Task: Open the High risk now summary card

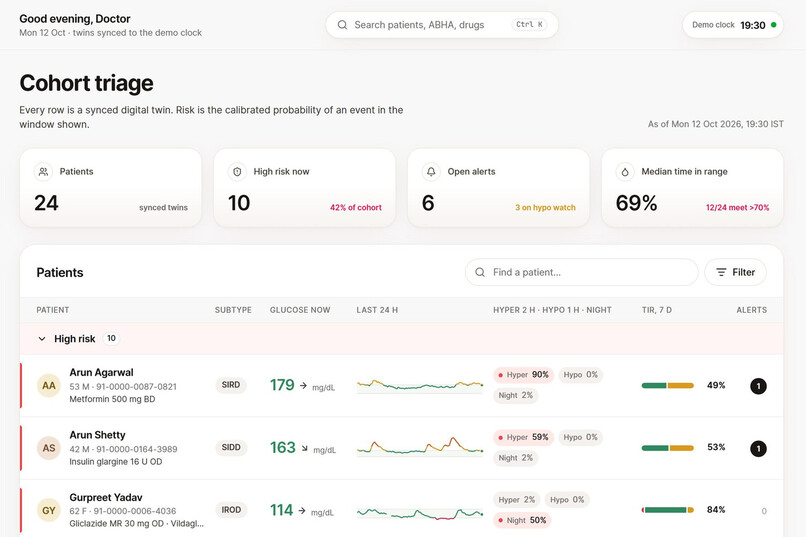Action: 305,188
